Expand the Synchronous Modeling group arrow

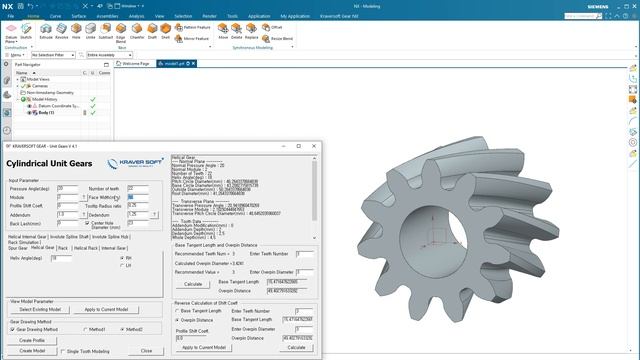pyautogui.click(x=292, y=47)
